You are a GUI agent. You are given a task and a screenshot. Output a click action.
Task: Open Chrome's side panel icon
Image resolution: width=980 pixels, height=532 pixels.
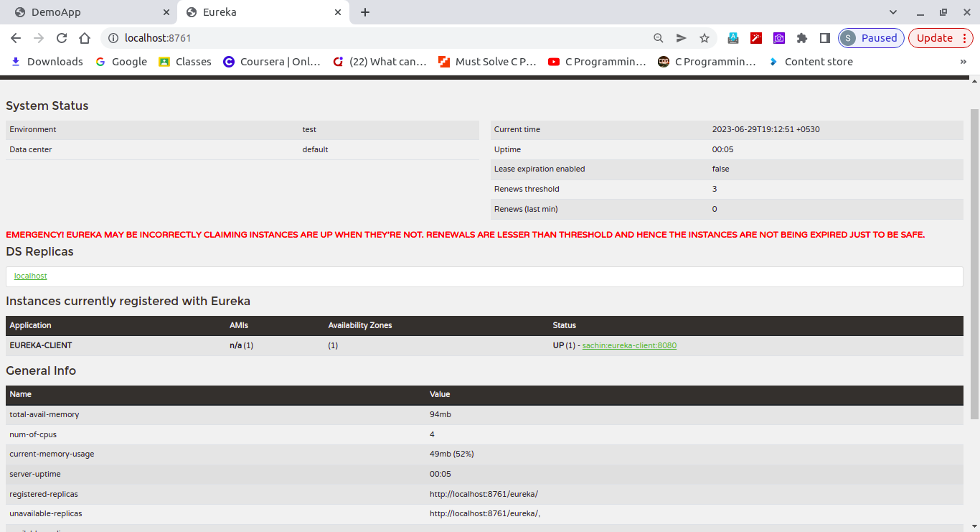point(824,38)
